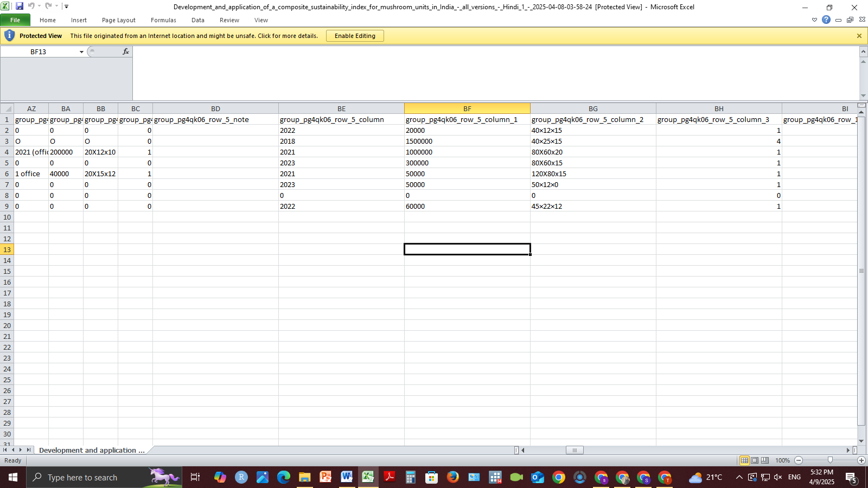This screenshot has width=868, height=488.
Task: Click the Enable Editing button
Action: tap(355, 36)
